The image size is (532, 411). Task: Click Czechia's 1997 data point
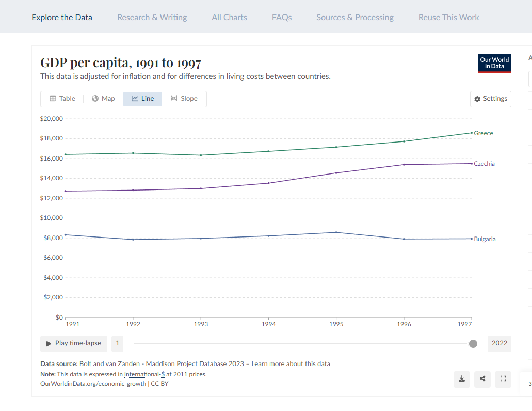click(x=472, y=164)
